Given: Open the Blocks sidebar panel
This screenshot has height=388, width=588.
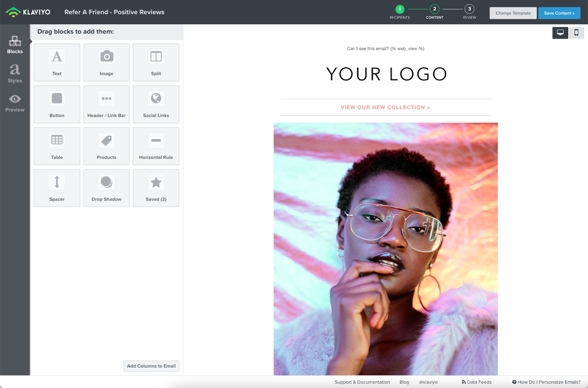Looking at the screenshot, I should click(x=15, y=45).
